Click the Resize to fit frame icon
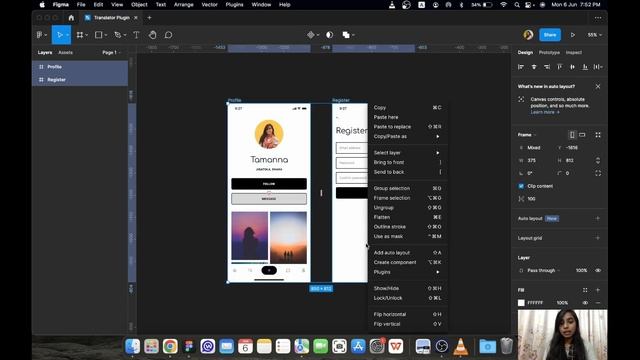Image resolution: width=640 pixels, height=360 pixels. (x=598, y=135)
